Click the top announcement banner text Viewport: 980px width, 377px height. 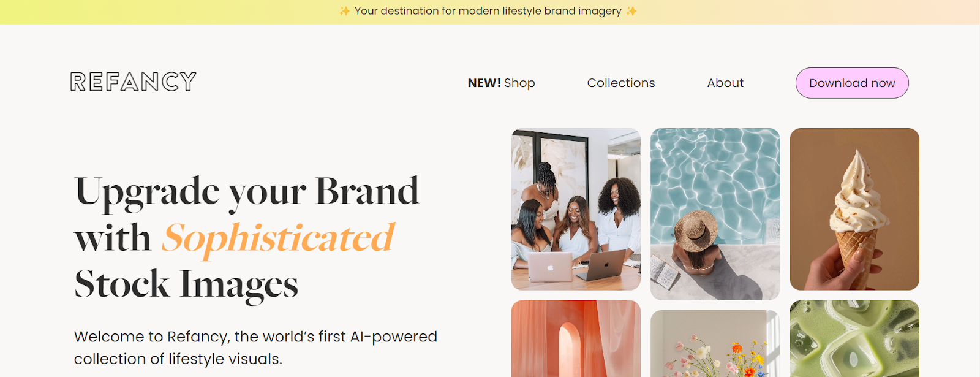(x=488, y=11)
